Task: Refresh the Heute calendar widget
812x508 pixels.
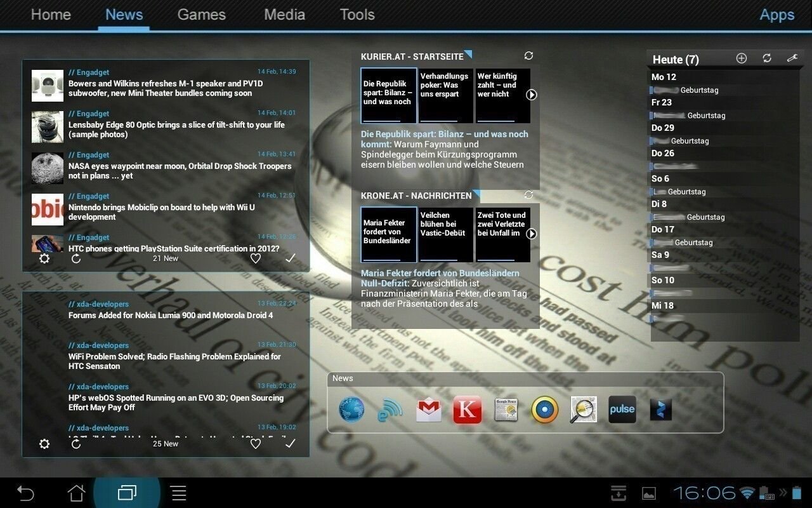Action: point(767,58)
